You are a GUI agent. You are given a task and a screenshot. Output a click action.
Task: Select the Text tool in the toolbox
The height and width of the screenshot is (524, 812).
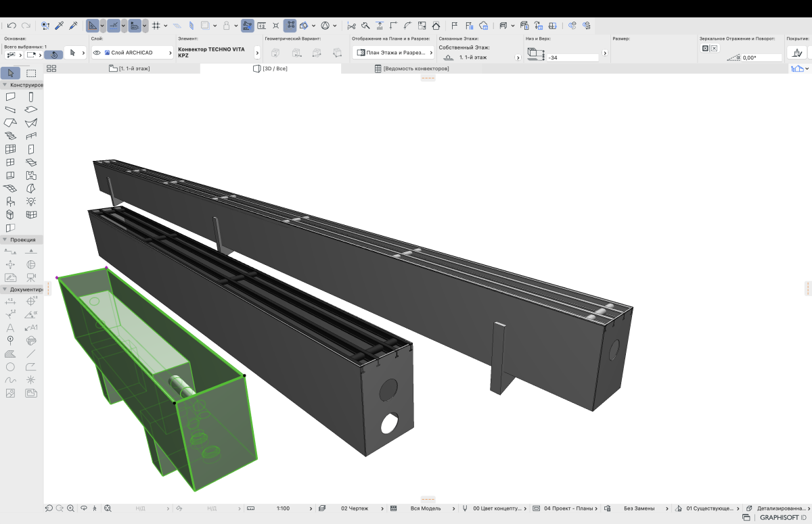[x=10, y=328]
